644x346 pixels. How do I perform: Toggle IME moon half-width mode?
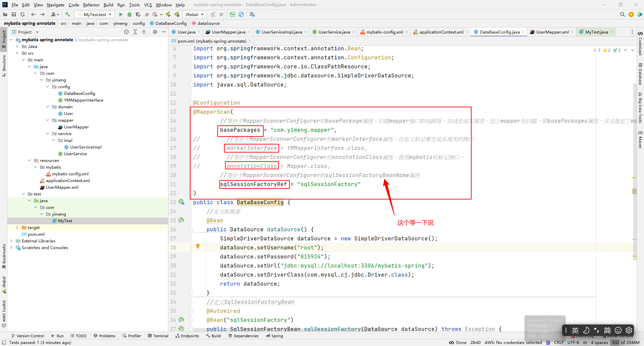586,330
